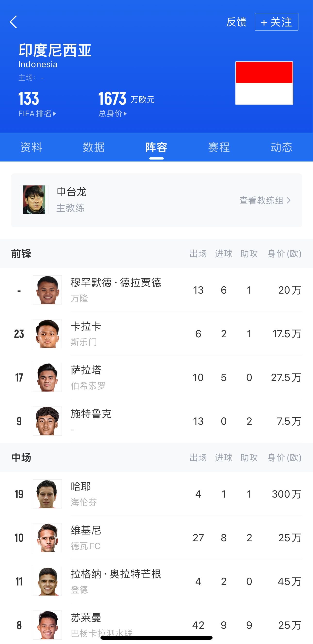
Task: Switch to the 动态 tab
Action: tap(281, 147)
